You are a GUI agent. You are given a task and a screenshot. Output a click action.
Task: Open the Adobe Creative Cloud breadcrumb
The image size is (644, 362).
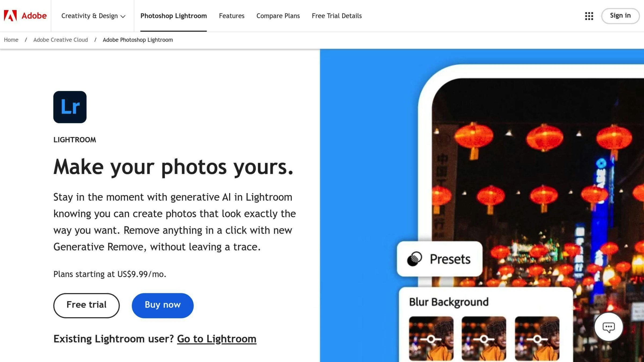coord(60,40)
